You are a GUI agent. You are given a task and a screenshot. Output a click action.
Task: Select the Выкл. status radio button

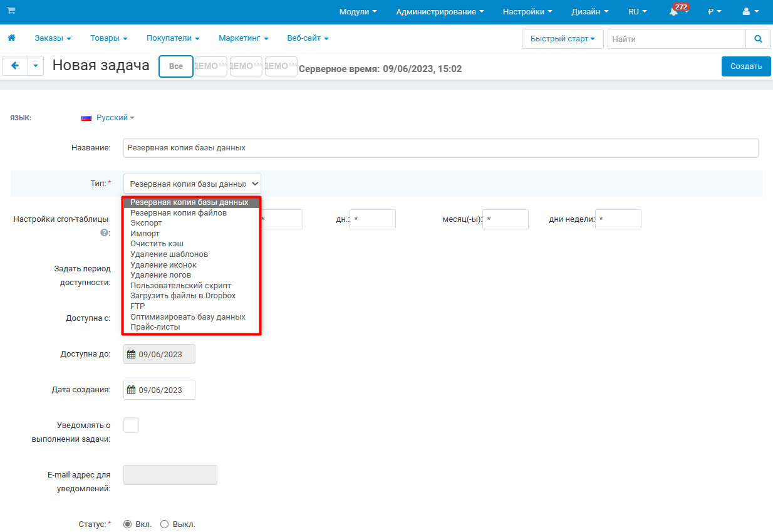[165, 524]
